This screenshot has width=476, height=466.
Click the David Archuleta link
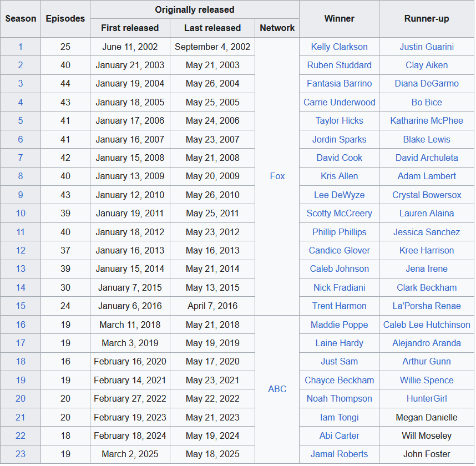(x=427, y=158)
